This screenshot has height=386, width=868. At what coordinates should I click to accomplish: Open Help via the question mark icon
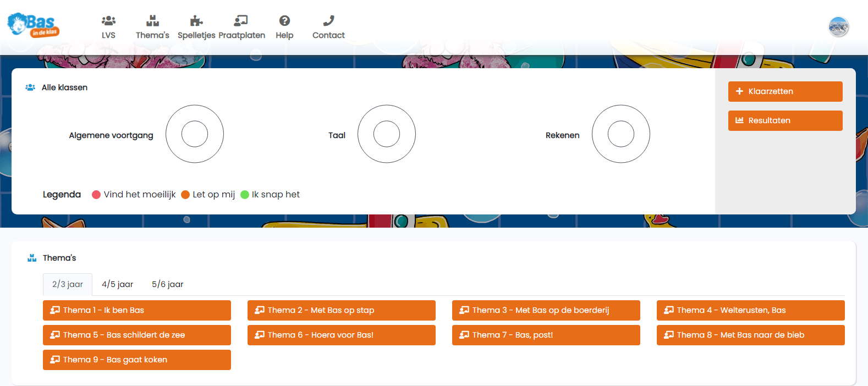[x=284, y=21]
